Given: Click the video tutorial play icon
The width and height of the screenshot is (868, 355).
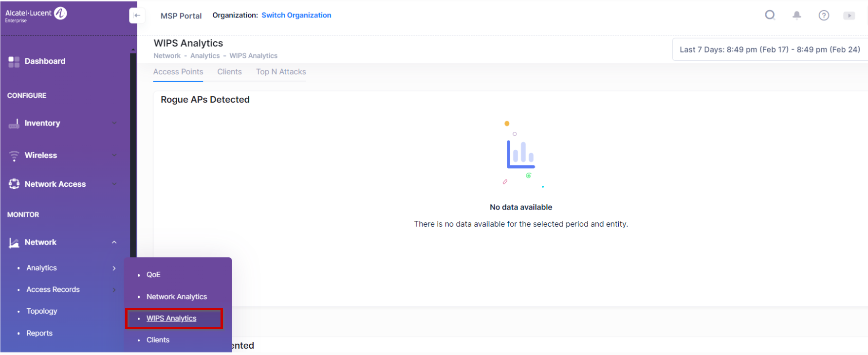Looking at the screenshot, I should pyautogui.click(x=849, y=16).
